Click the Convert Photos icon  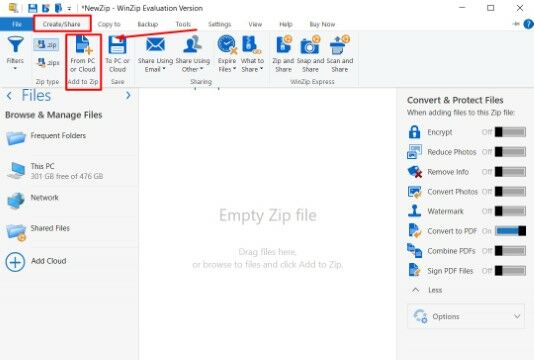(414, 192)
